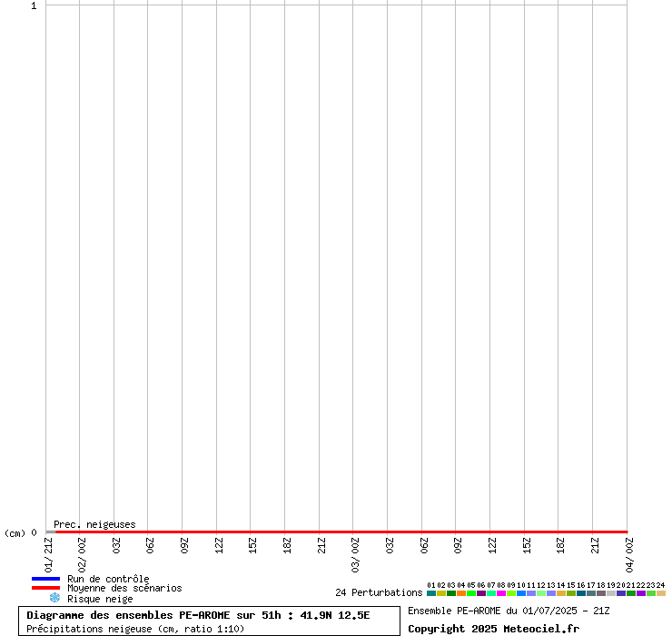
Task: Click the 'Run de contrôle' legend label
Action: [x=108, y=579]
